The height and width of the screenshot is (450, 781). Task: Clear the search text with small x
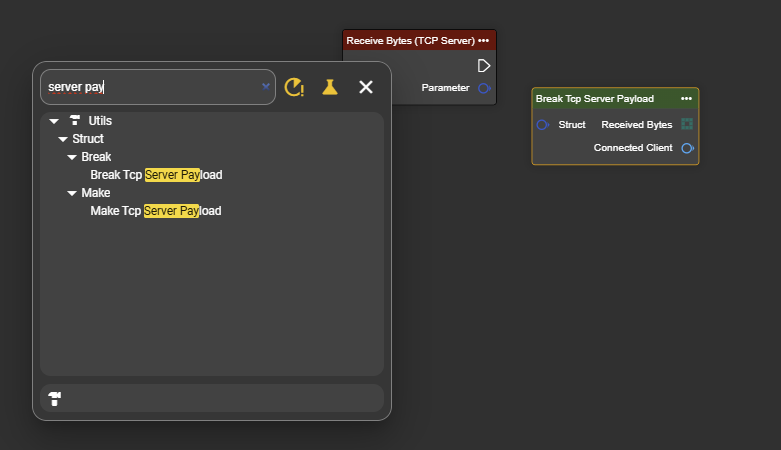coord(265,87)
